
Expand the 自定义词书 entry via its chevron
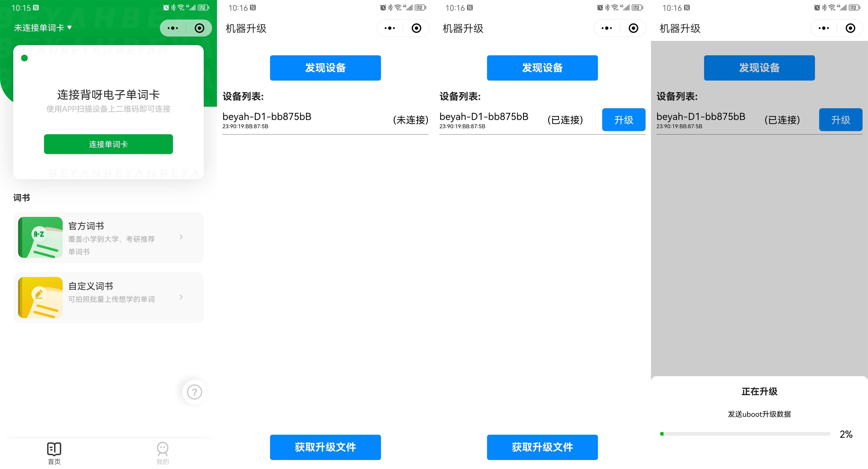pyautogui.click(x=182, y=297)
